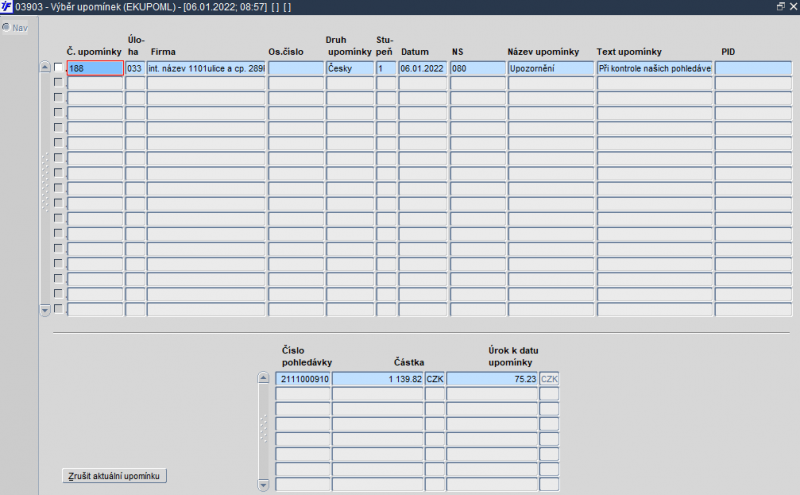Viewport: 800px width, 495px height.
Task: Click the application logo icon in title bar
Action: pos(6,7)
